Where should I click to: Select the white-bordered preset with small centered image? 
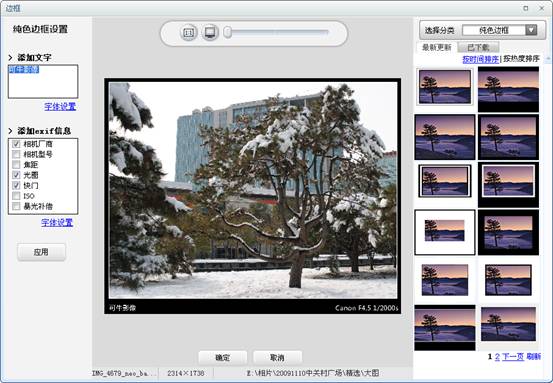[445, 232]
